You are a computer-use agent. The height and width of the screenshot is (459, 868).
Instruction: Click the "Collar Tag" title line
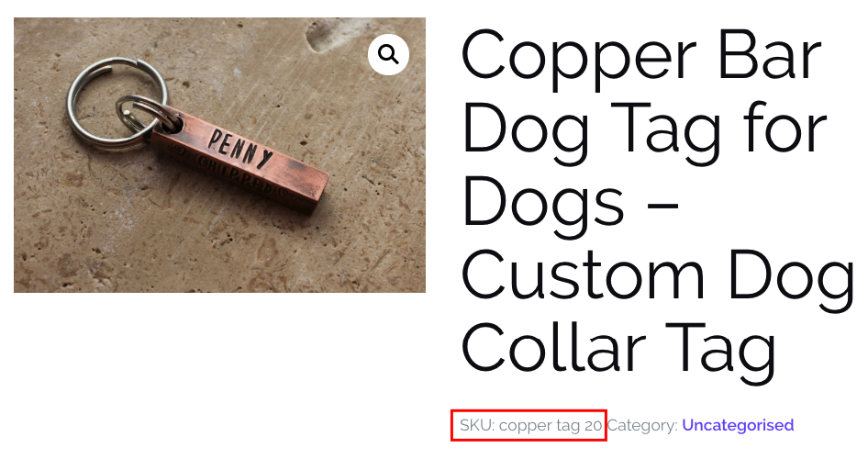point(619,351)
